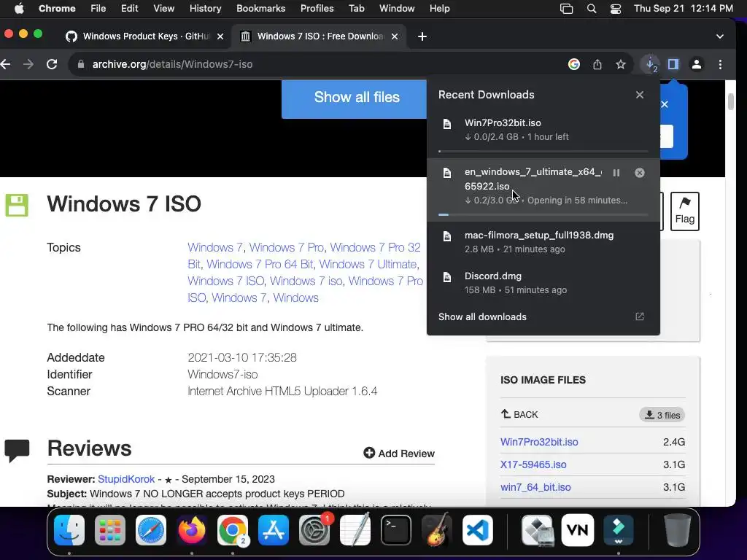Open the Profiles menu

[x=317, y=9]
